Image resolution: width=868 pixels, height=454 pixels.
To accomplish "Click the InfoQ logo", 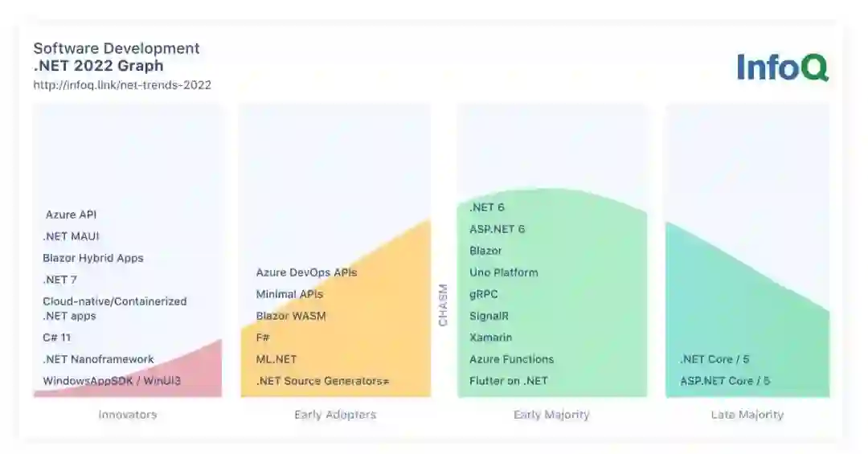I will pos(782,67).
